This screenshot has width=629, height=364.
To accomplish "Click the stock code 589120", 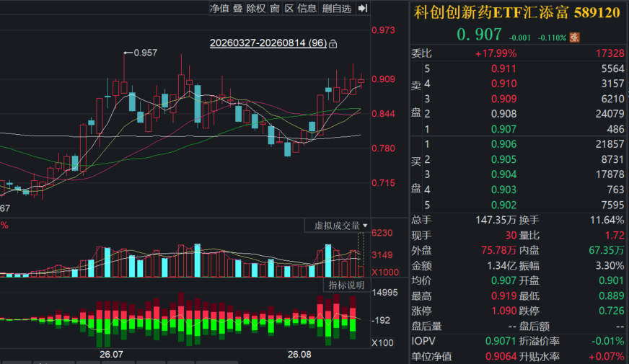I will pyautogui.click(x=597, y=12).
